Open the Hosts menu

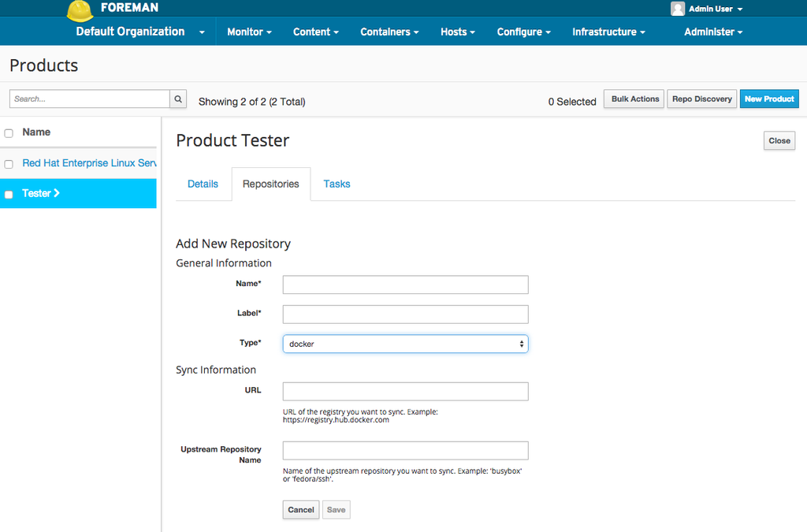pos(458,32)
